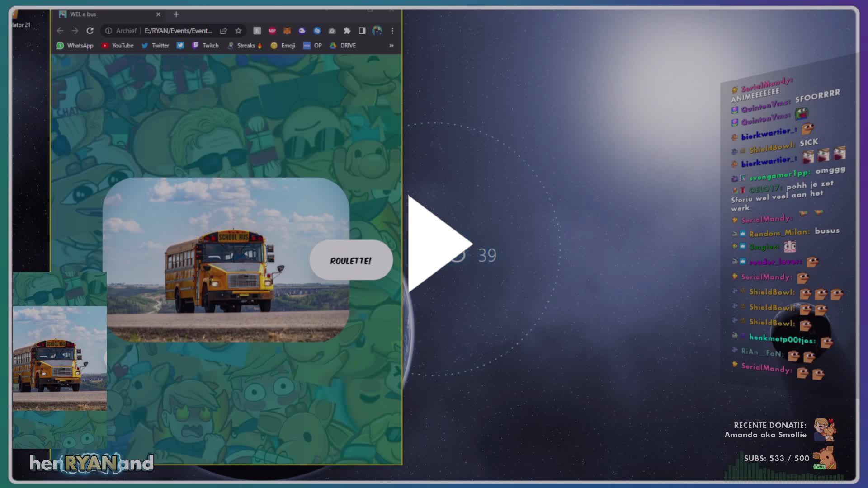Open the share icon next to the address bar

click(x=223, y=31)
